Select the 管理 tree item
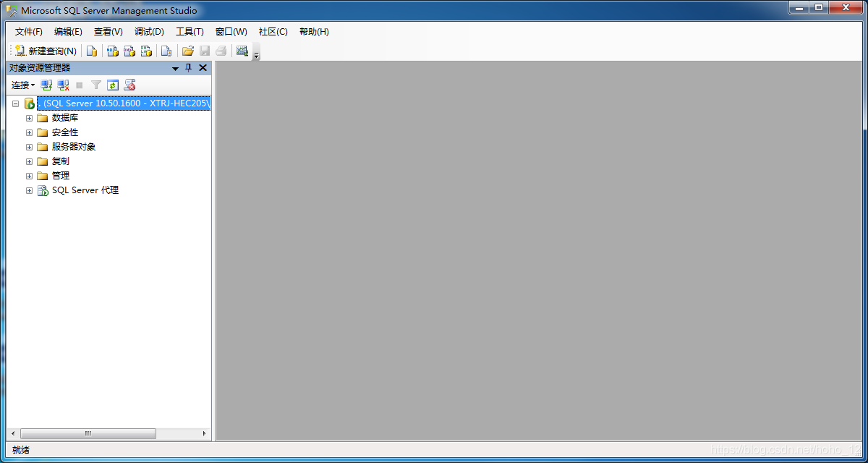868x463 pixels. click(x=61, y=176)
